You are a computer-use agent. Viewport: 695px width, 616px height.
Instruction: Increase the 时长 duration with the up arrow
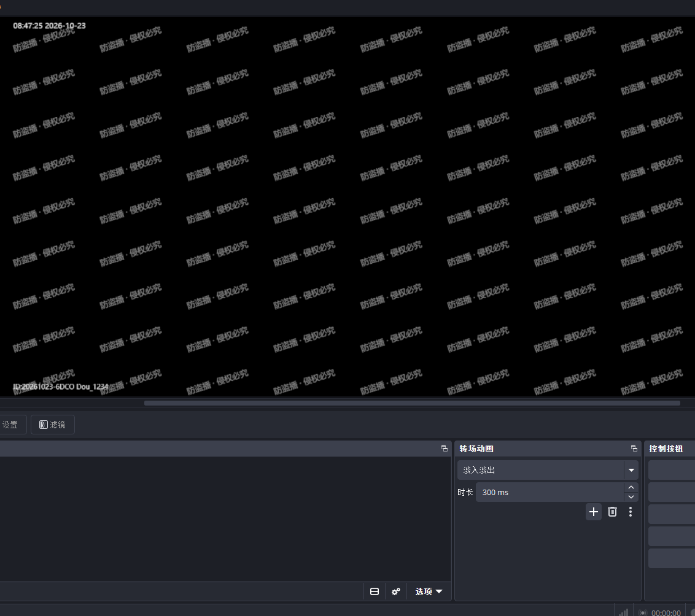[x=631, y=488]
